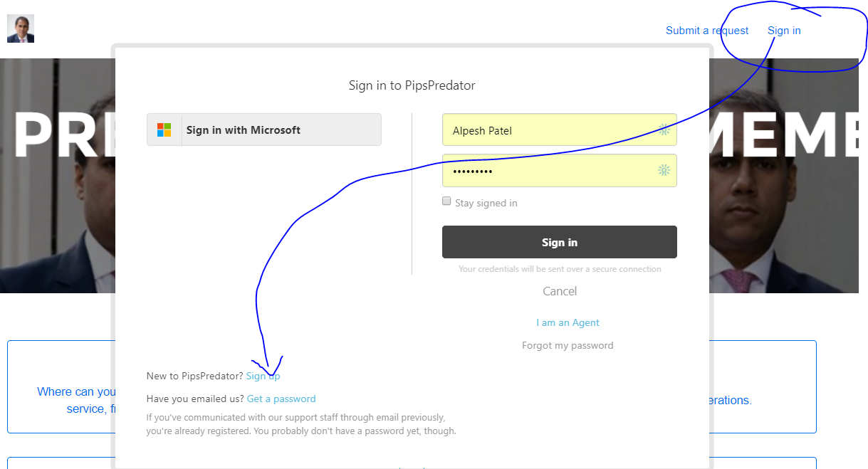Screen dimensions: 868x469
Task: Click the Get a password link
Action: click(281, 399)
